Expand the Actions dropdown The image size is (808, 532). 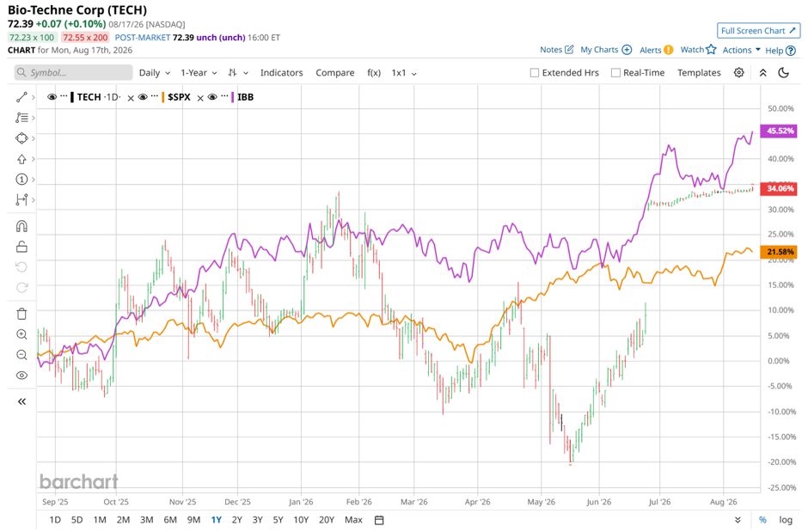[741, 50]
